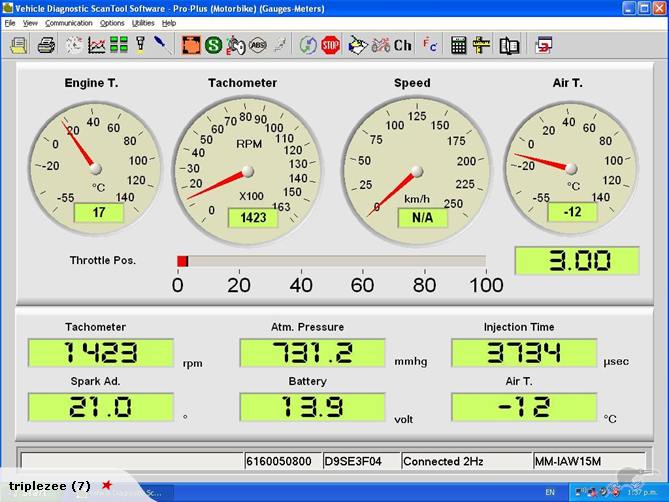Screen dimensions: 669x502
Task: Click the spark plug icon
Action: (x=140, y=45)
